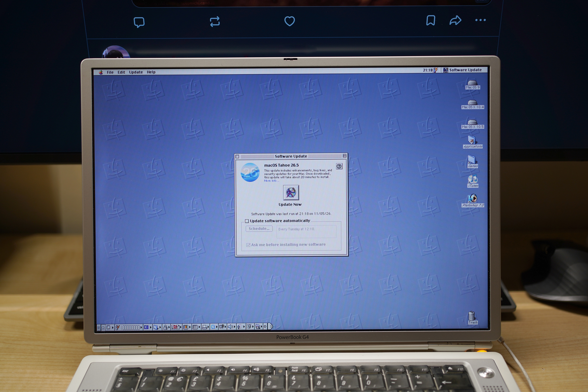Collapse the Software Update window shade box
Image resolution: width=588 pixels, height=392 pixels.
[345, 156]
